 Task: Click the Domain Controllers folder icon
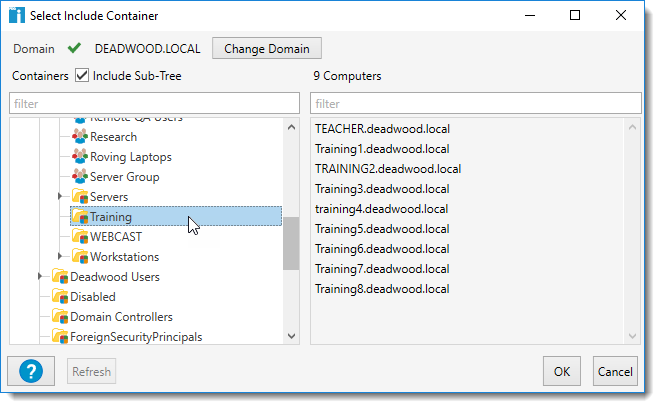(60, 317)
